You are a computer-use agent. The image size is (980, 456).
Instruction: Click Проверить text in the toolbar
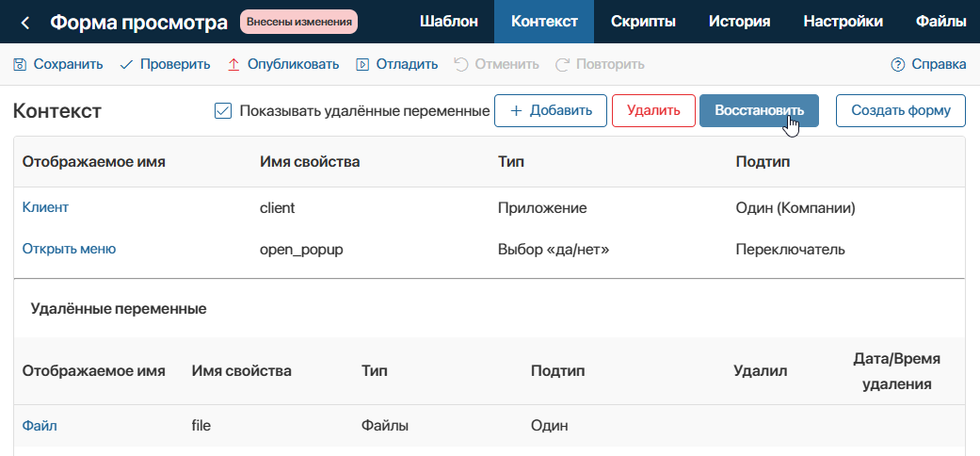tap(175, 64)
